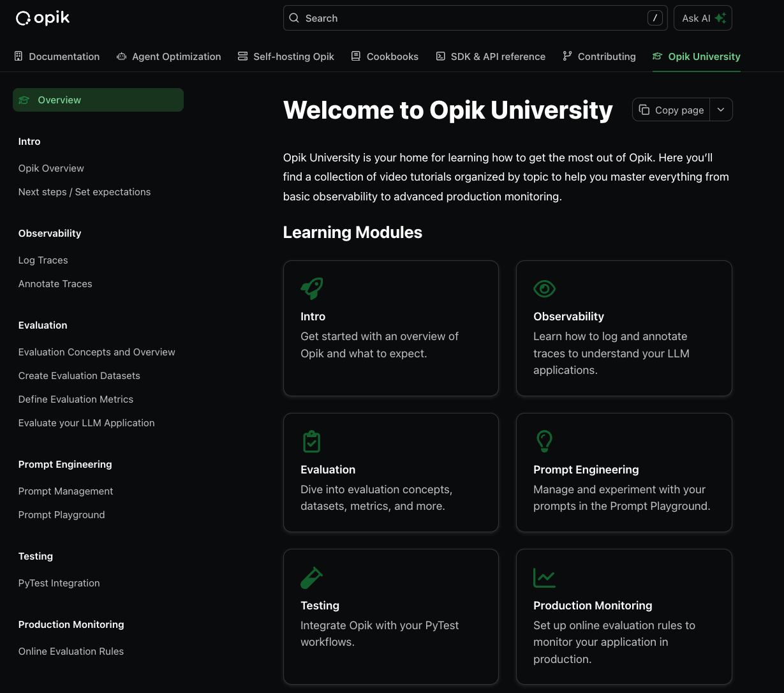This screenshot has height=693, width=784.
Task: Click the Documentation building icon
Action: pyautogui.click(x=18, y=56)
